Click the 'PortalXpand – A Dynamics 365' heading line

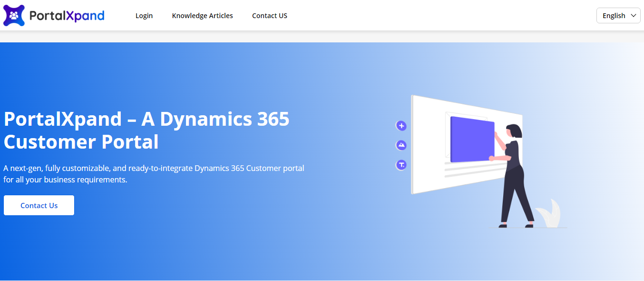pyautogui.click(x=146, y=119)
